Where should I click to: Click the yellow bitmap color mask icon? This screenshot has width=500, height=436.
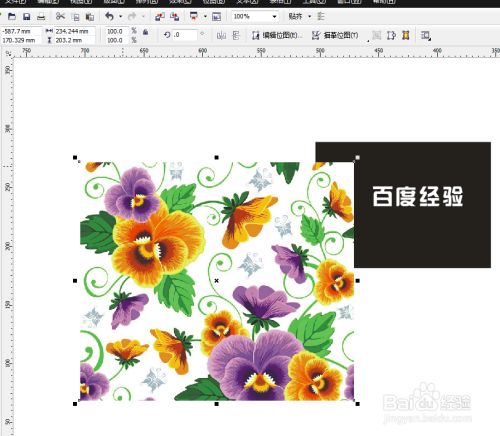coord(406,35)
